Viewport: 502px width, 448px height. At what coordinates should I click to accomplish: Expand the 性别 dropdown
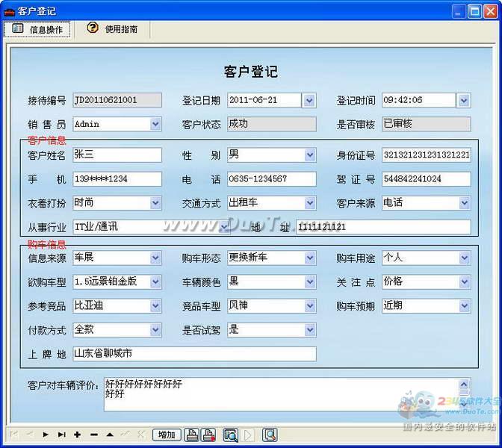pos(309,155)
